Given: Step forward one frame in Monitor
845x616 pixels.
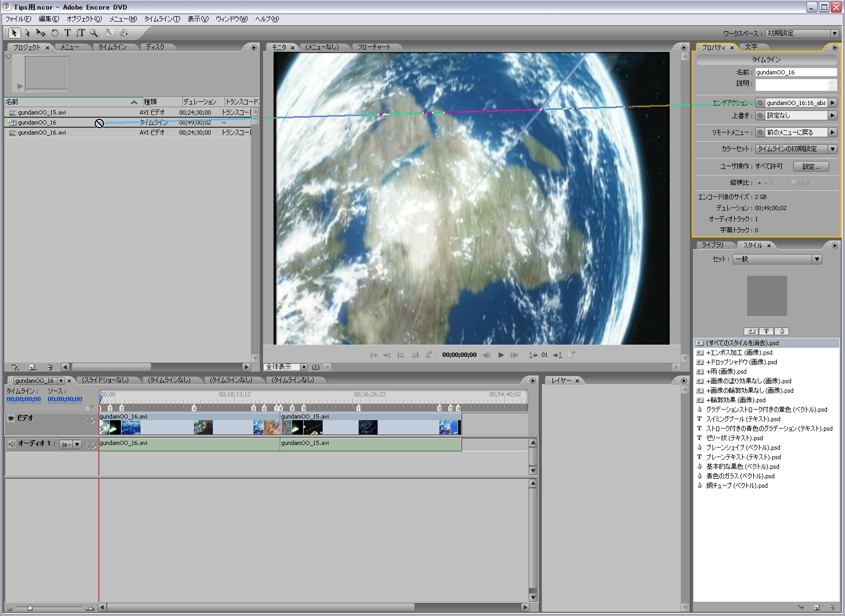Looking at the screenshot, I should [x=514, y=355].
